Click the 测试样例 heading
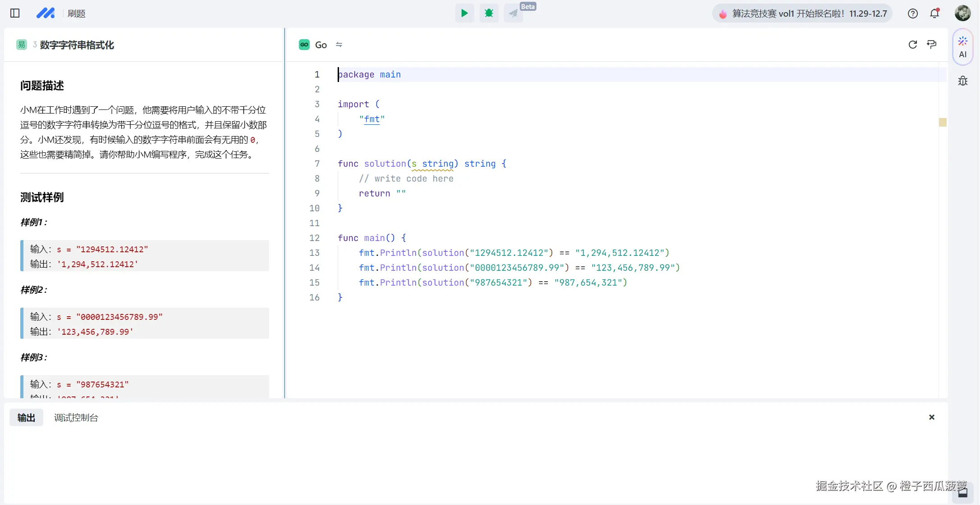Image resolution: width=980 pixels, height=505 pixels. coord(42,197)
